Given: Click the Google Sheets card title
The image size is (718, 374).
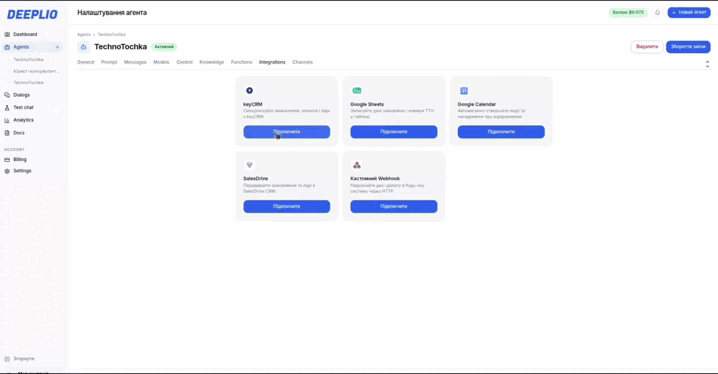Looking at the screenshot, I should click(367, 104).
